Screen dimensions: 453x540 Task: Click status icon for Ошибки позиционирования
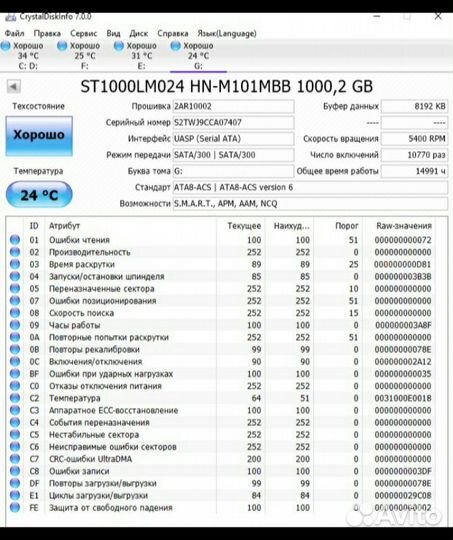coord(15,301)
